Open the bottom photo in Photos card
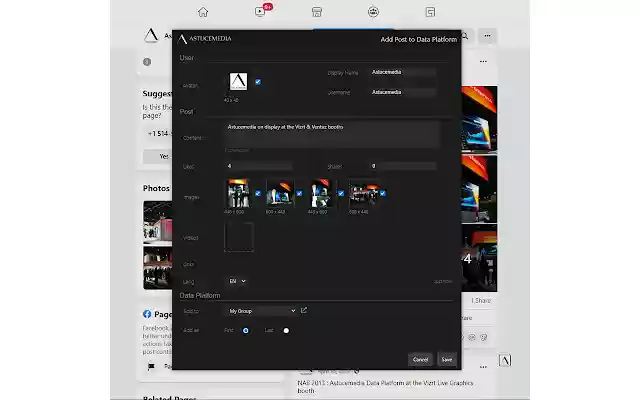640x400 pixels. pos(158,267)
